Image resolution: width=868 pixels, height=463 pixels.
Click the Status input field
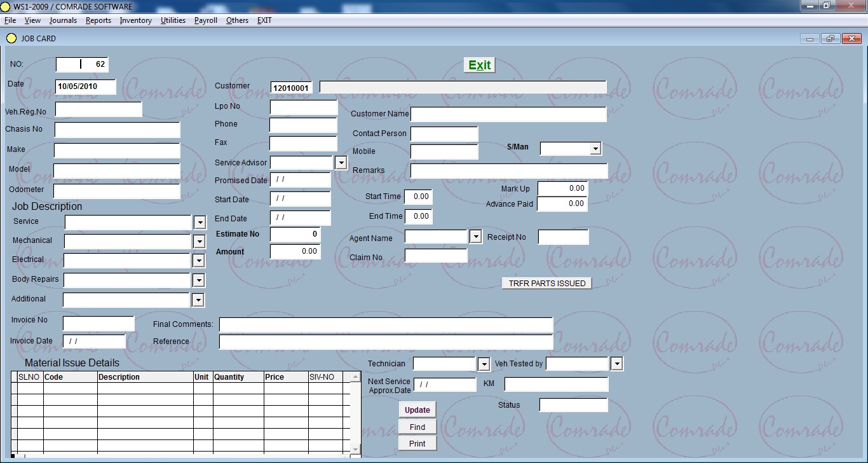pos(573,405)
